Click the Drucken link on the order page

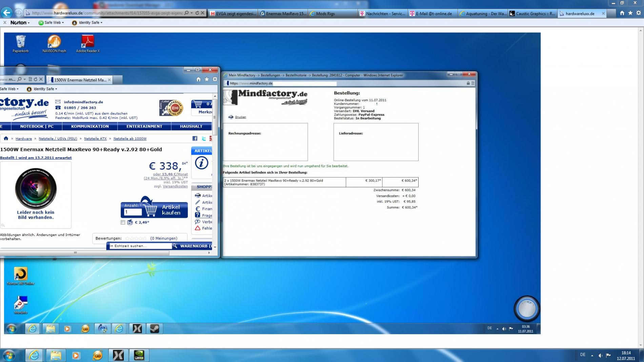pyautogui.click(x=240, y=117)
